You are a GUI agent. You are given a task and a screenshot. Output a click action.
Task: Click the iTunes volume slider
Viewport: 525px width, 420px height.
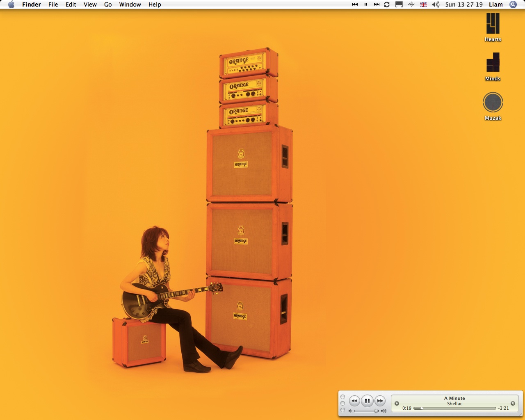pos(366,411)
